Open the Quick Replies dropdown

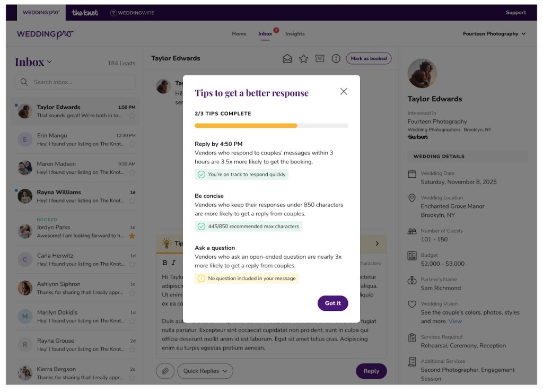coord(205,371)
